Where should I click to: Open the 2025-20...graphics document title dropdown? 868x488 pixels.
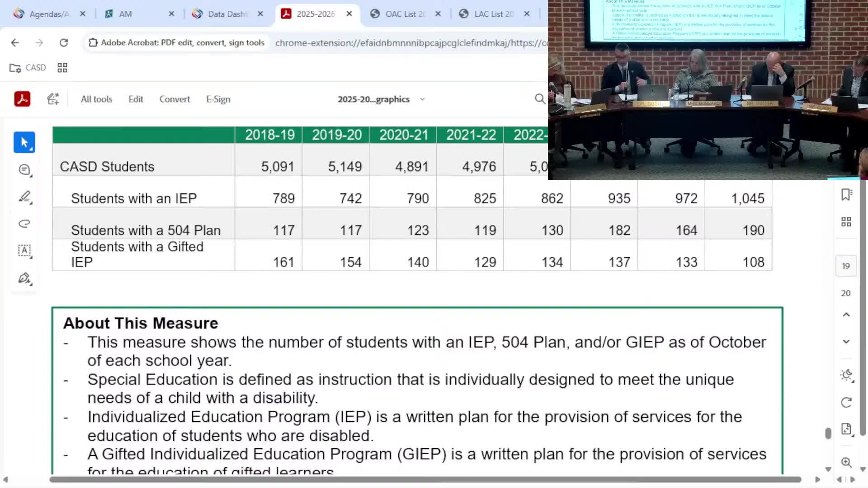pos(422,99)
